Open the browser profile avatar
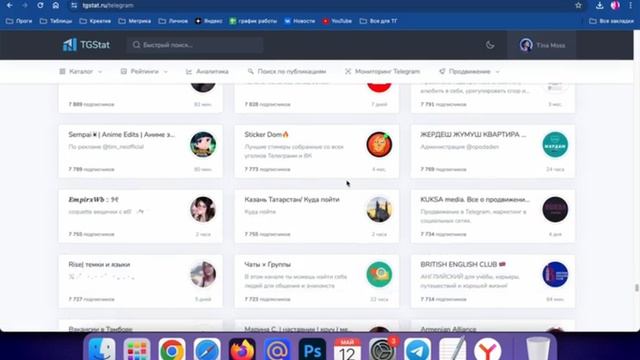Viewport: 640px width, 360px height. coord(615,5)
